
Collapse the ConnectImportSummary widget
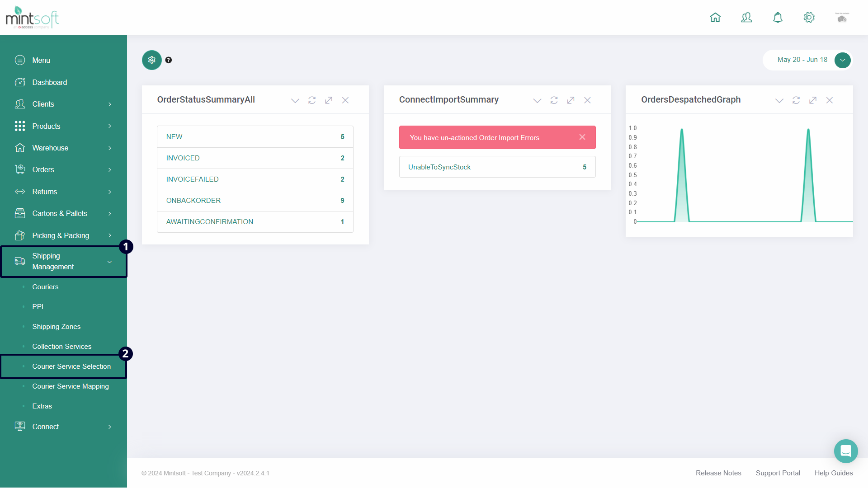[x=537, y=100]
